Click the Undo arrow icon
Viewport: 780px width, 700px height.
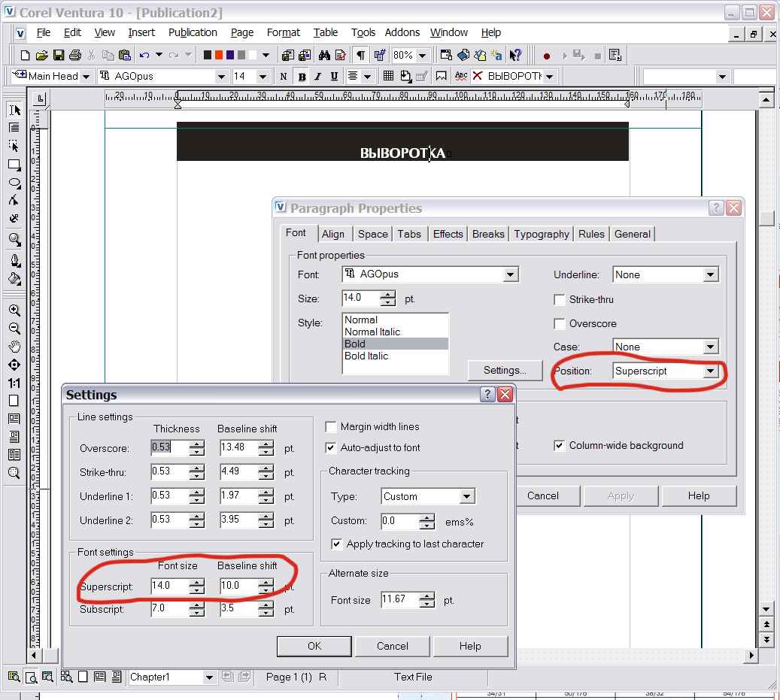144,55
